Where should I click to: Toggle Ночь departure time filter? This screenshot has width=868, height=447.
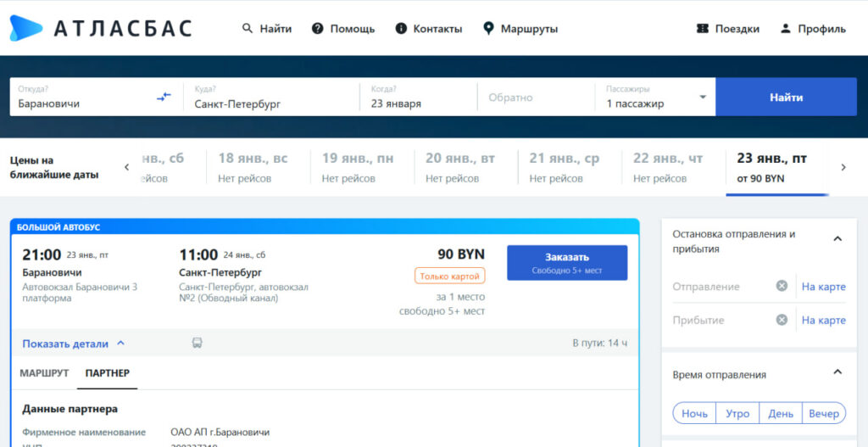tap(694, 413)
